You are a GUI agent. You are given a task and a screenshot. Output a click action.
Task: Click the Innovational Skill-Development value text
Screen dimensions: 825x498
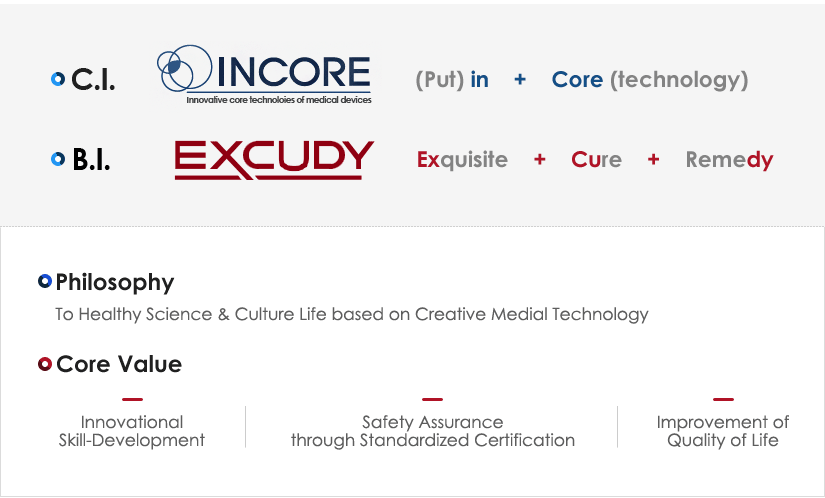click(x=132, y=431)
